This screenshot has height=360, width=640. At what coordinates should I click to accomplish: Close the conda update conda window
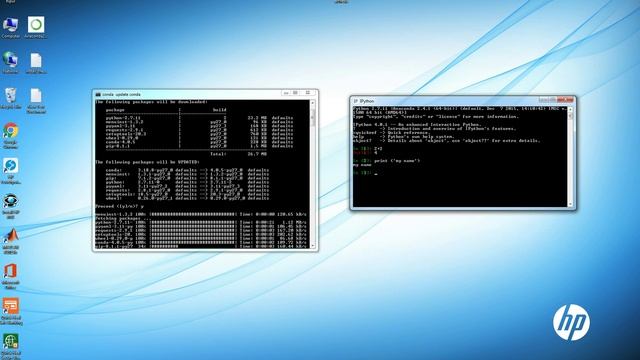coord(308,93)
